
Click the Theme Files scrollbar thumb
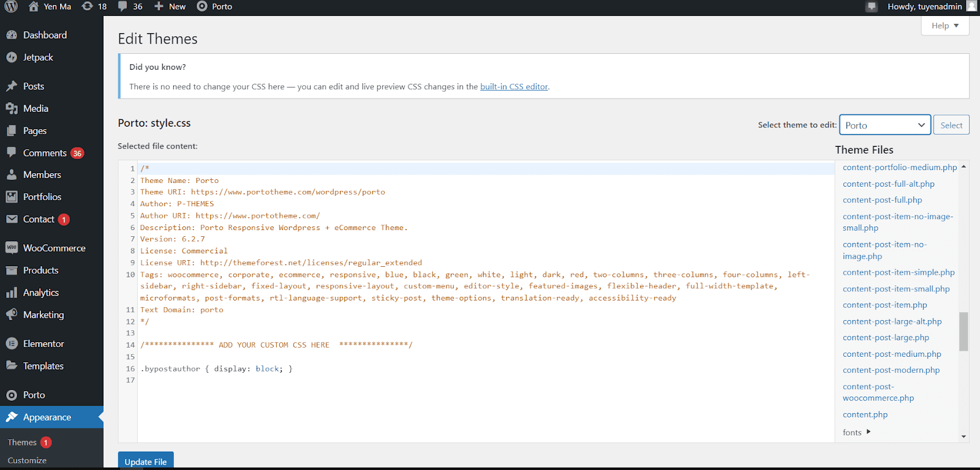(x=963, y=331)
